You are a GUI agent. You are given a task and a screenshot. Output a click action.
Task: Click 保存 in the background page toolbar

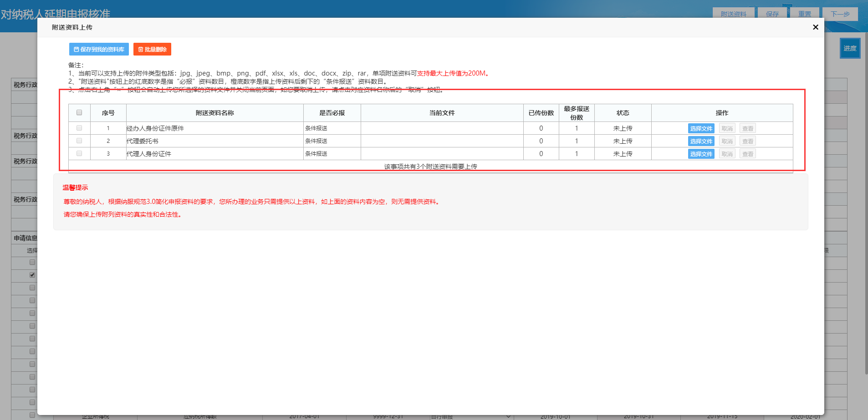coord(772,14)
